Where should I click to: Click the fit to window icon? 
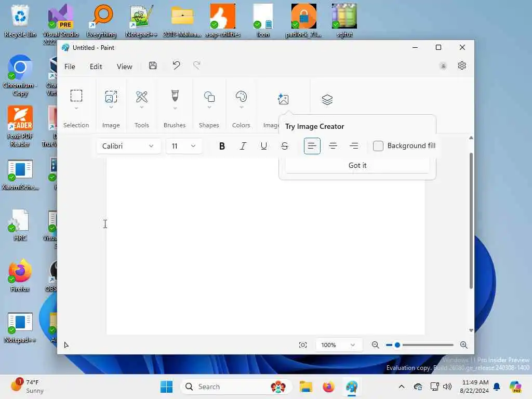[303, 345]
